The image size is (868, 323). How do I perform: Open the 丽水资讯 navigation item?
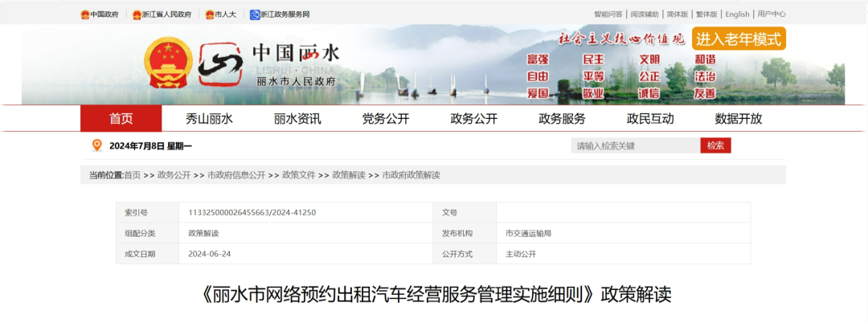[x=297, y=118]
